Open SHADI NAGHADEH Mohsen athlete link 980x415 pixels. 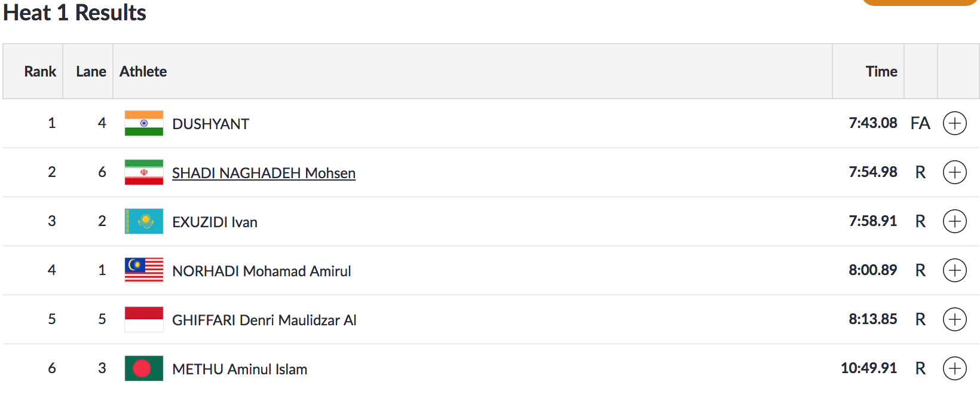(x=264, y=173)
